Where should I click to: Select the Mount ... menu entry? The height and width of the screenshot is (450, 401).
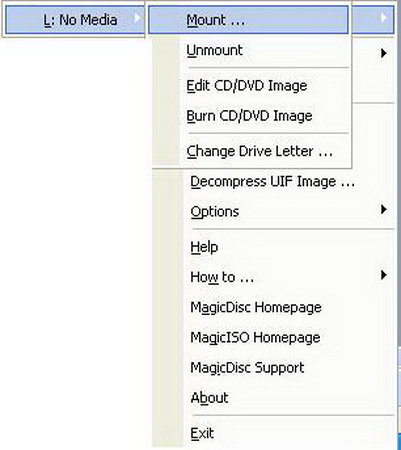point(248,20)
